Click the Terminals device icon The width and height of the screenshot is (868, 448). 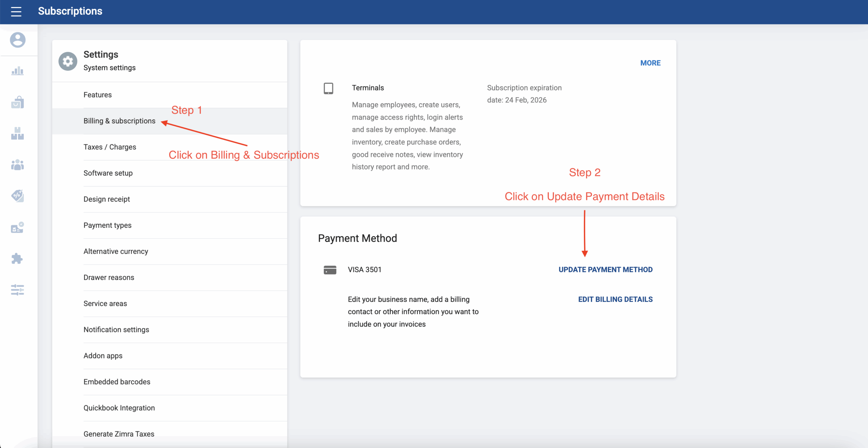pos(328,88)
